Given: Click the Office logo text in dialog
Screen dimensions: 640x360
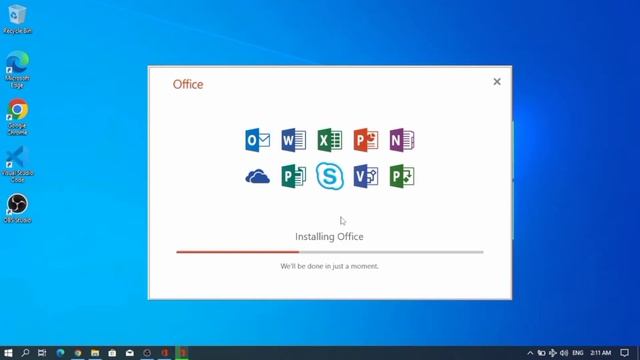Looking at the screenshot, I should [x=188, y=84].
